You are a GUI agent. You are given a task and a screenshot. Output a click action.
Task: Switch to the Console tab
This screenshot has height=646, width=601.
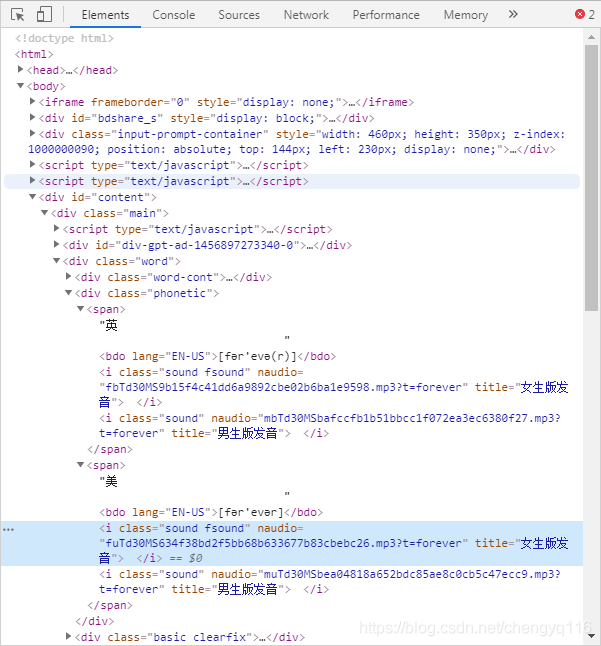tap(174, 15)
